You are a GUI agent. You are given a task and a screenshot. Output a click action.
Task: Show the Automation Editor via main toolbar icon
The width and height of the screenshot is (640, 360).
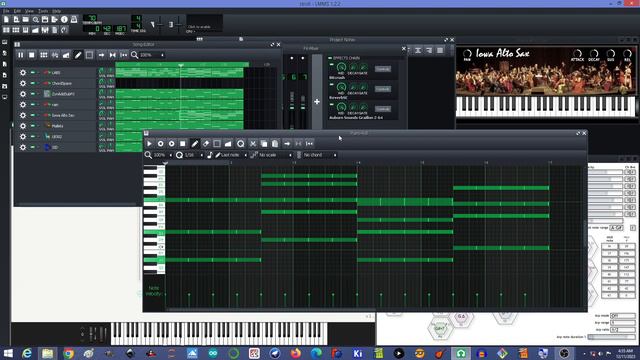[35, 30]
